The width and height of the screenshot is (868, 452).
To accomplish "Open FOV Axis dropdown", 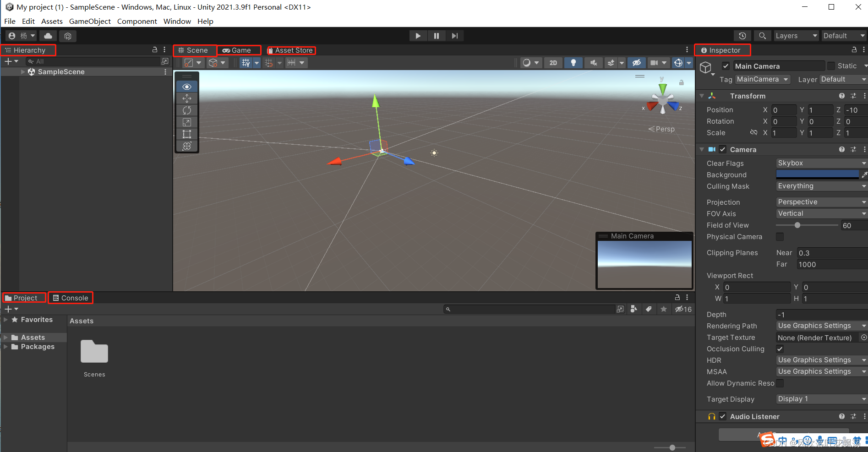I will coord(822,213).
